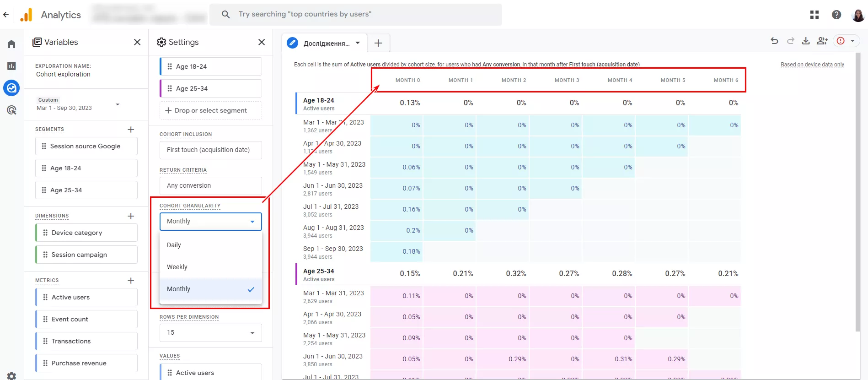Open Admin settings gear at bottom left

pyautogui.click(x=11, y=375)
